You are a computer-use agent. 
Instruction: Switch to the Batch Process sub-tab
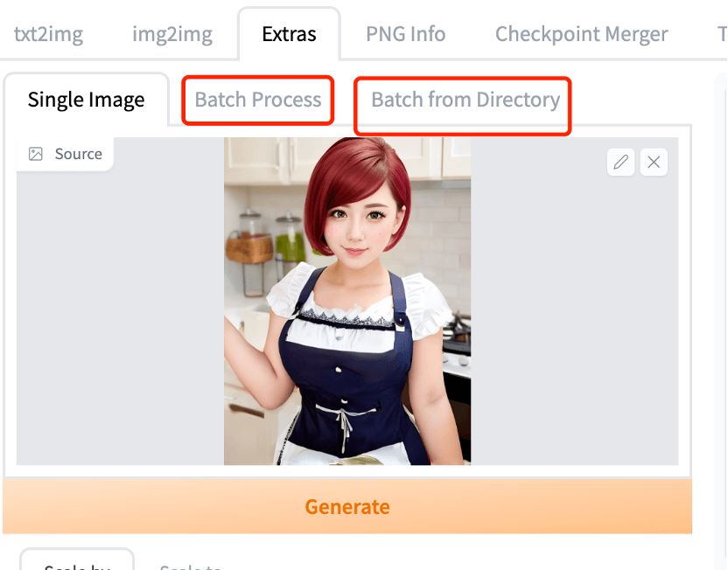tap(258, 100)
